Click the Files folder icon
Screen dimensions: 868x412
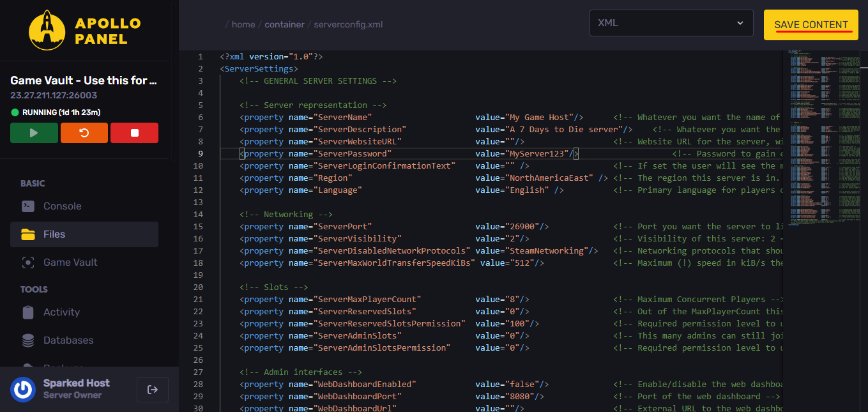(28, 234)
